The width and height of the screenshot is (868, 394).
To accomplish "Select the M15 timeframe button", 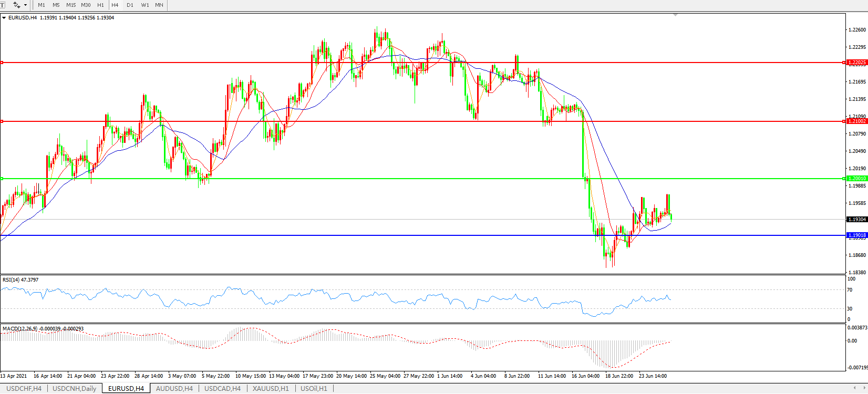I will pyautogui.click(x=71, y=5).
